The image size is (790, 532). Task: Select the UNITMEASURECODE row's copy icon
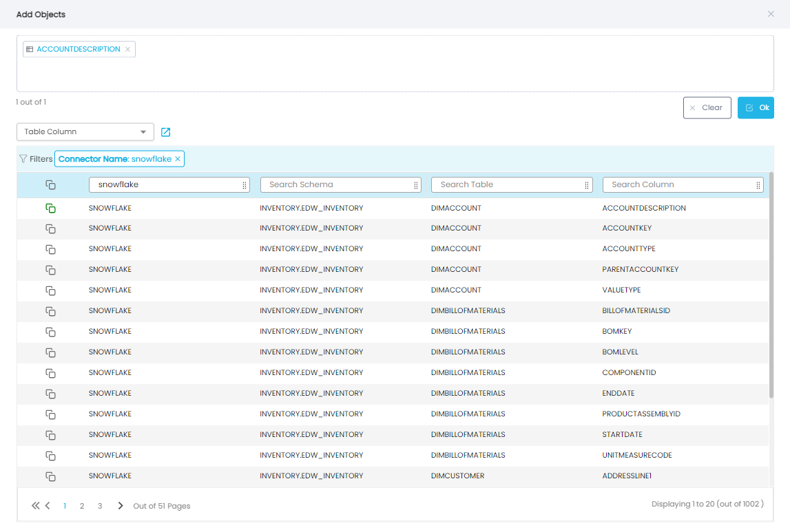tap(50, 456)
